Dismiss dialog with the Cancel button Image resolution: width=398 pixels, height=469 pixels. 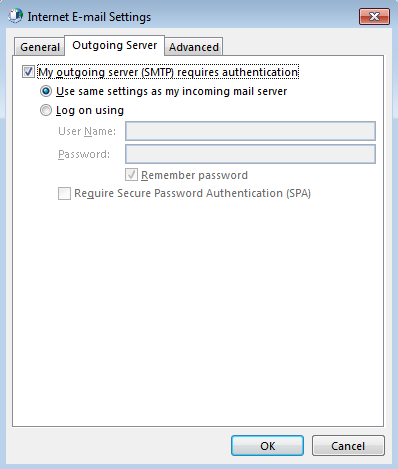(348, 446)
